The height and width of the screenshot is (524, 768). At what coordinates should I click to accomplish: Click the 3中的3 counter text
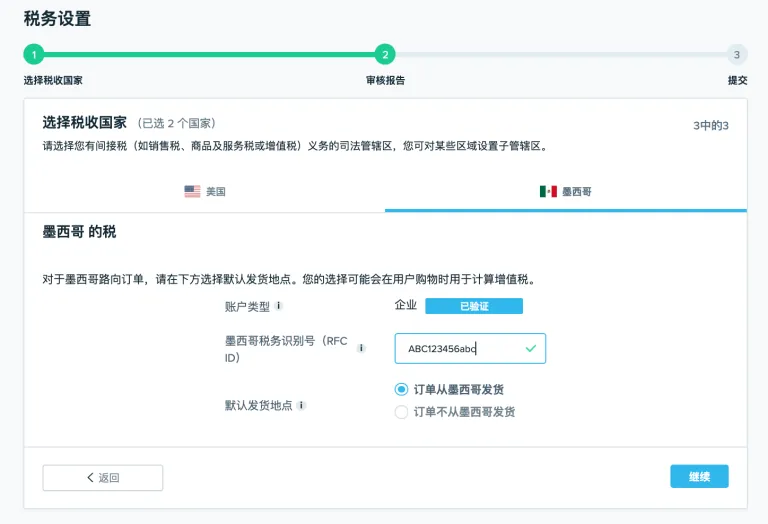tap(711, 125)
